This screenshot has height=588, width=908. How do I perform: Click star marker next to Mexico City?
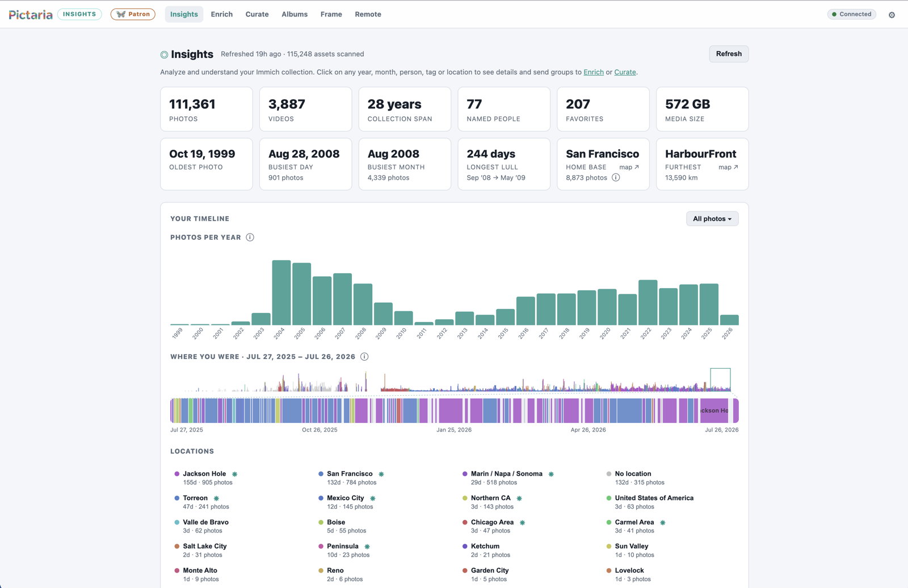(x=373, y=498)
